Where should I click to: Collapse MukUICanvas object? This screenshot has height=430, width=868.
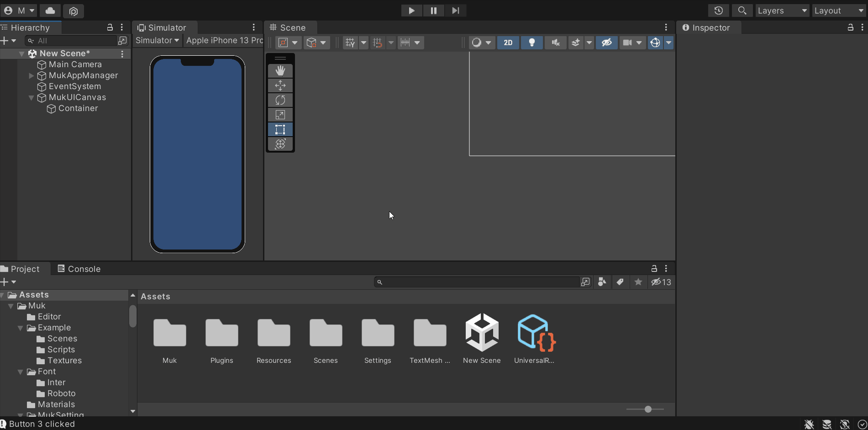click(31, 97)
